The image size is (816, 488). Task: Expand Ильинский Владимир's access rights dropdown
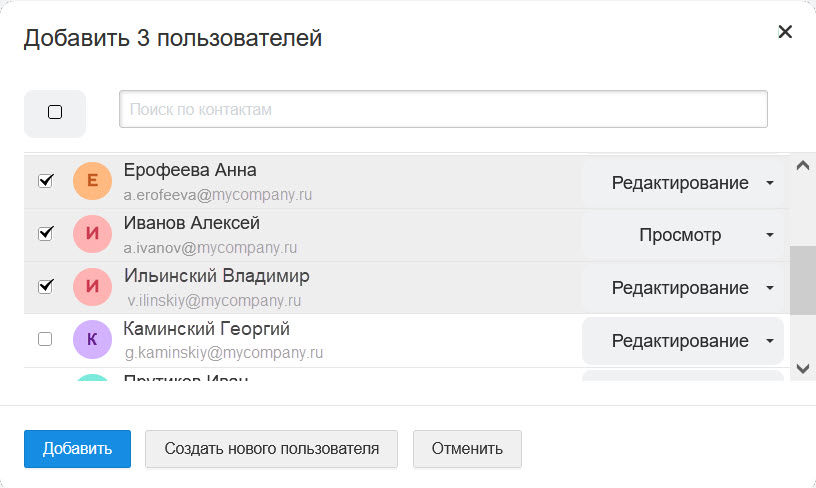tap(683, 288)
